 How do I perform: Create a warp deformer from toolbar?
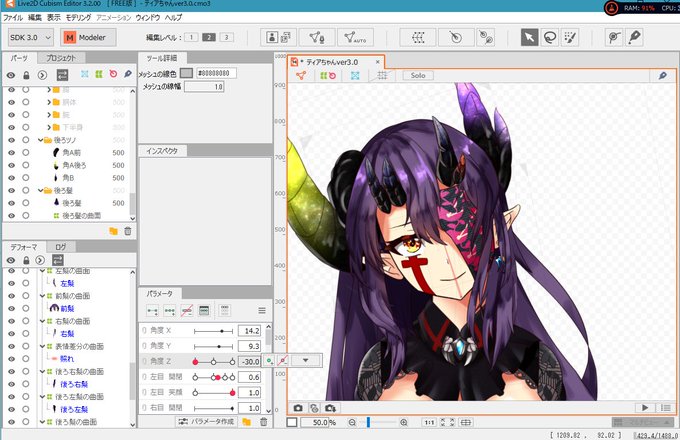418,38
